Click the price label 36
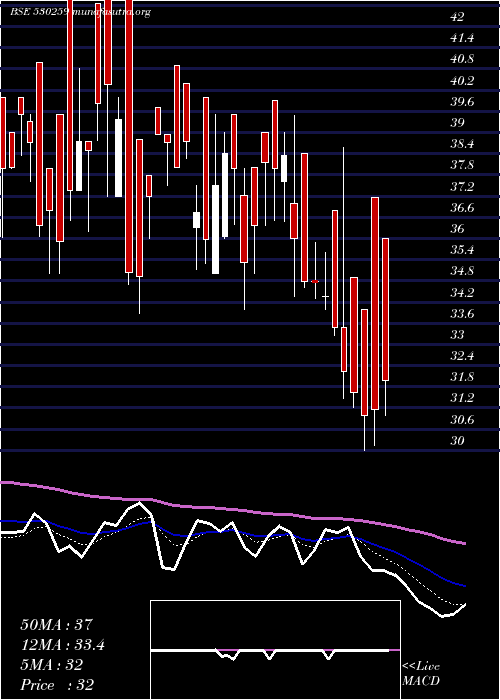 tap(457, 229)
